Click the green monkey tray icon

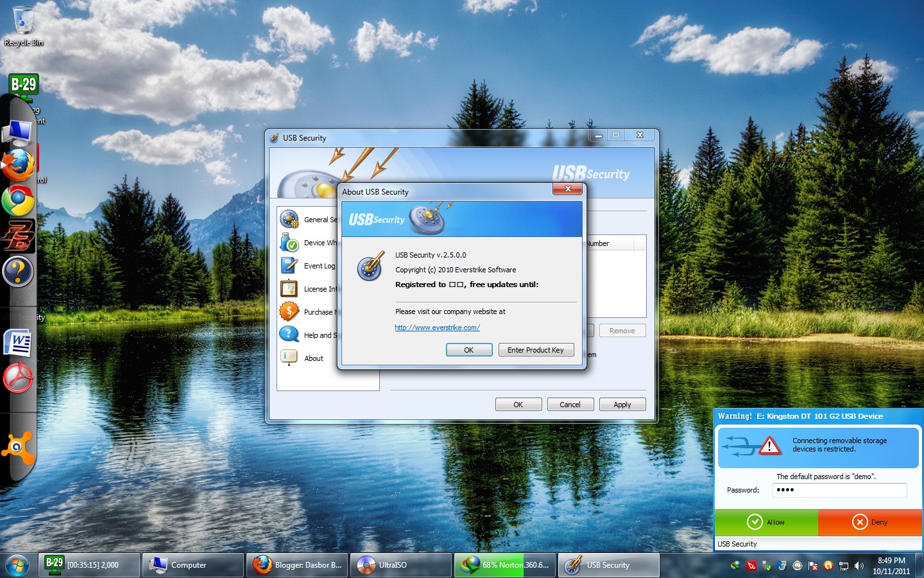click(x=798, y=566)
